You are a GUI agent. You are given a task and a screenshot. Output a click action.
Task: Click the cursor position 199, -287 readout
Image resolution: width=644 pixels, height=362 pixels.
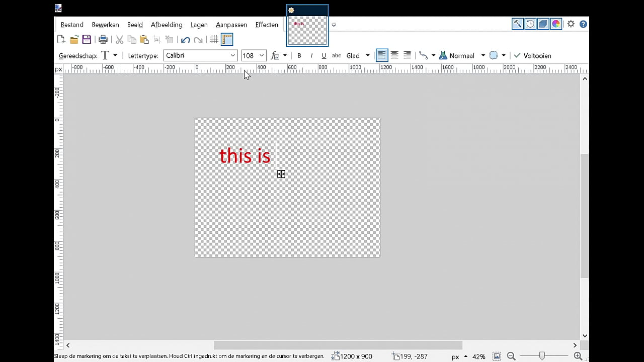click(x=411, y=356)
